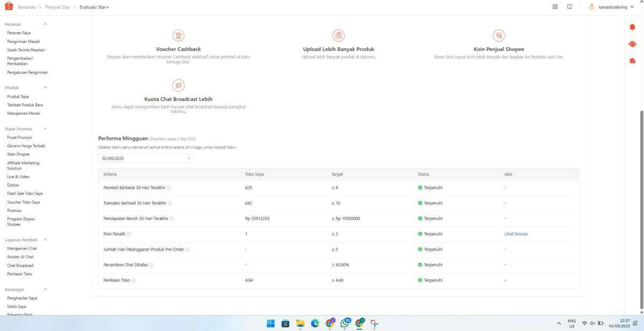Collapse the Layanan Pembeli sidebar section
This screenshot has width=644, height=331.
pyautogui.click(x=45, y=240)
